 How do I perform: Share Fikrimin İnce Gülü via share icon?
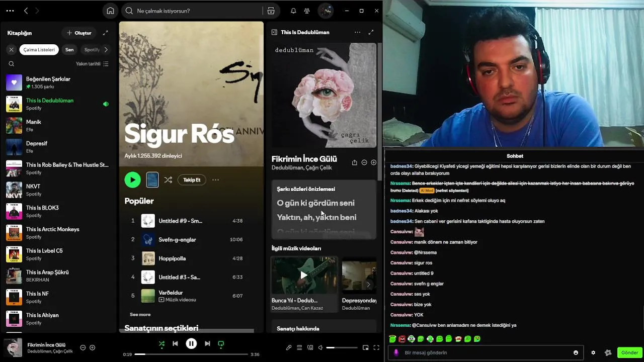354,162
